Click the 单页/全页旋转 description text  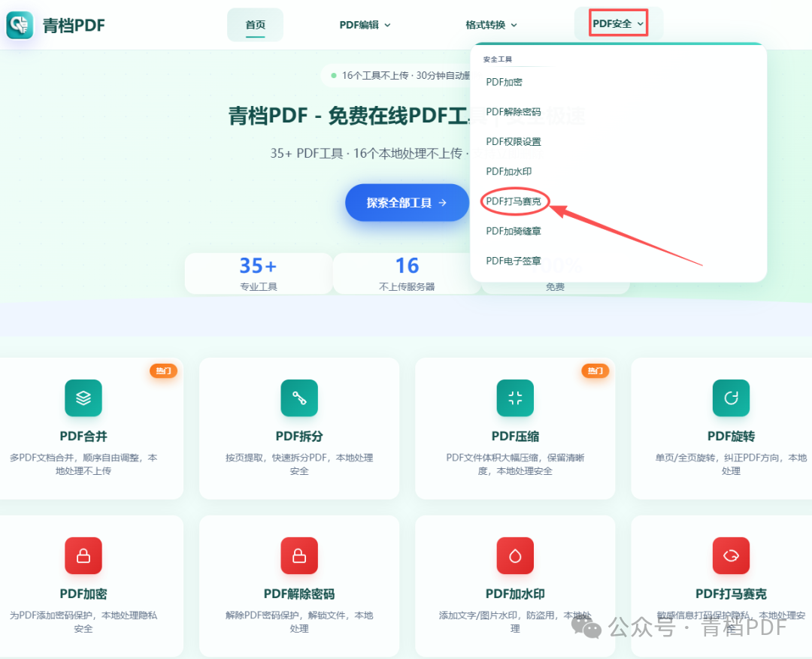coord(732,464)
